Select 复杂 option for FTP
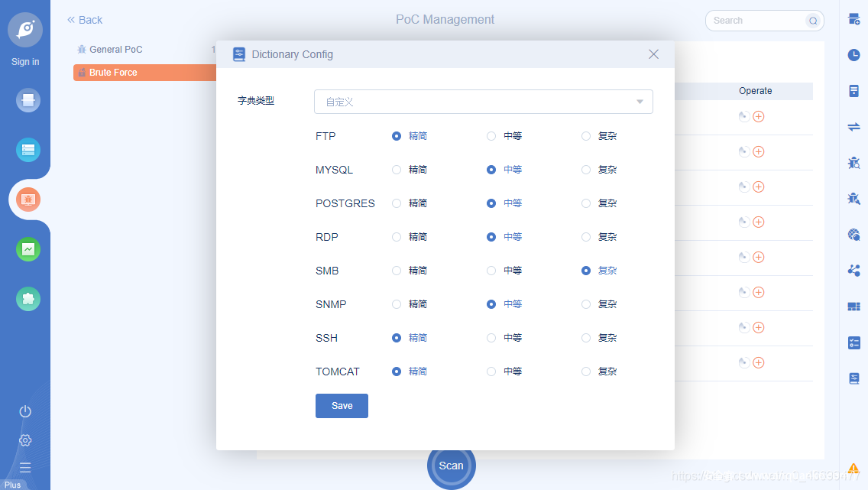 (586, 136)
